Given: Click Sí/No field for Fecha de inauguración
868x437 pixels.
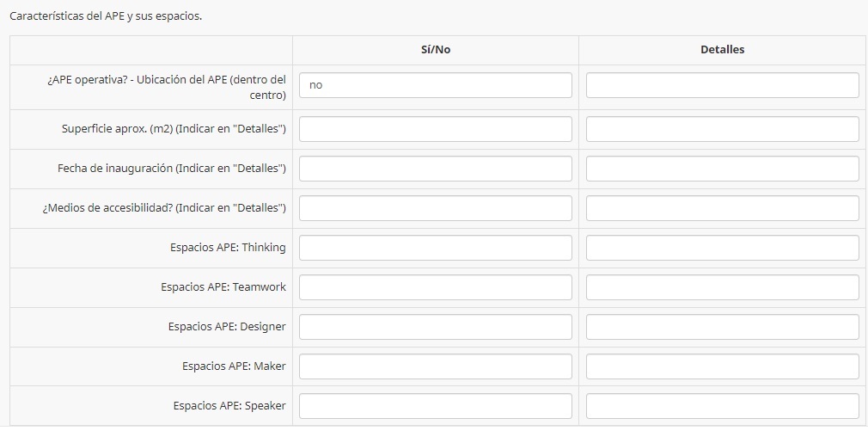Looking at the screenshot, I should 435,169.
